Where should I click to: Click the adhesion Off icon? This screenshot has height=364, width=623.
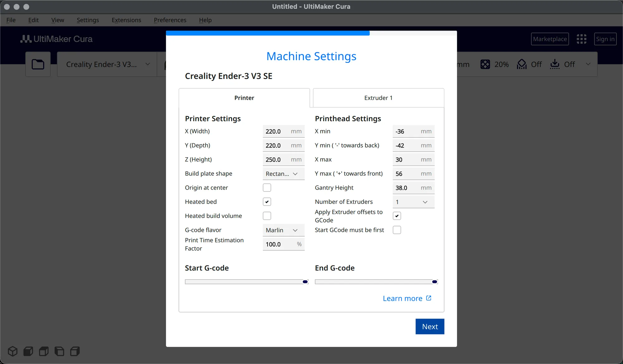tap(554, 64)
